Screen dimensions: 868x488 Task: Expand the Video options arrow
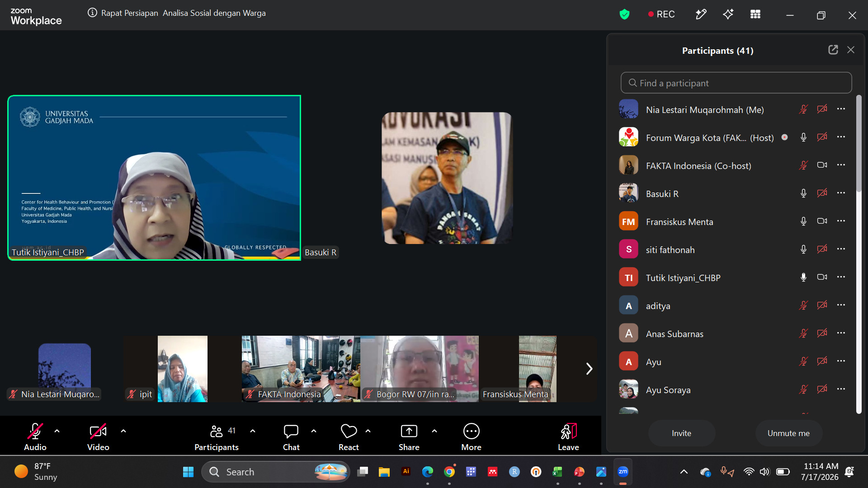[123, 431]
